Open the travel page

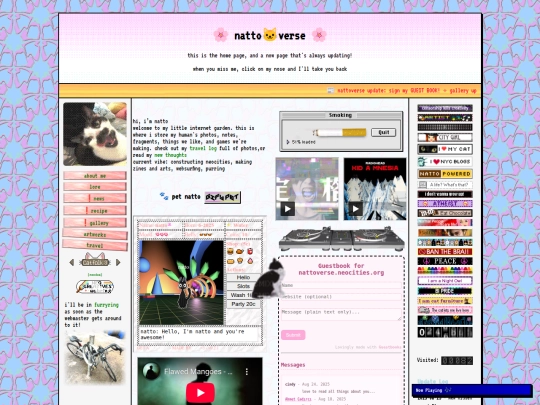pos(95,245)
